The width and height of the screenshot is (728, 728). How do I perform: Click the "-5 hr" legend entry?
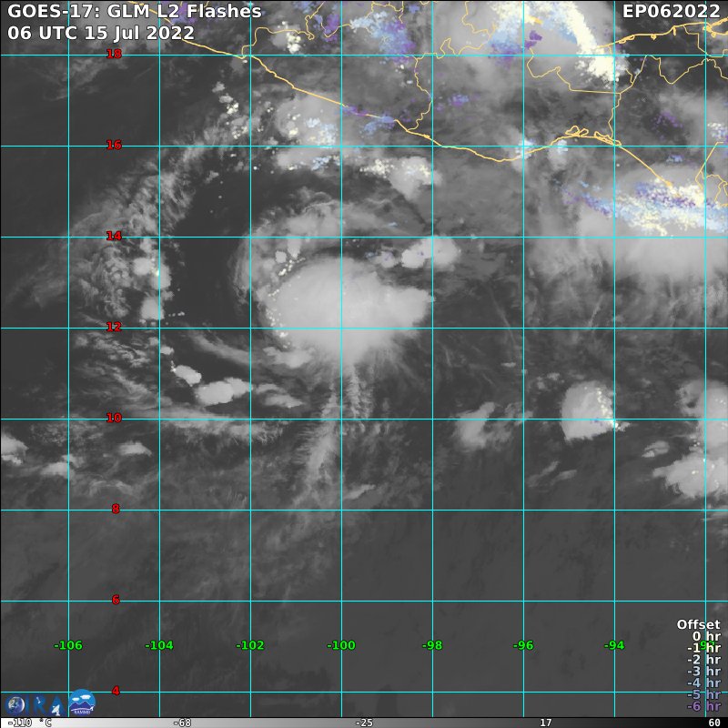pyautogui.click(x=703, y=694)
